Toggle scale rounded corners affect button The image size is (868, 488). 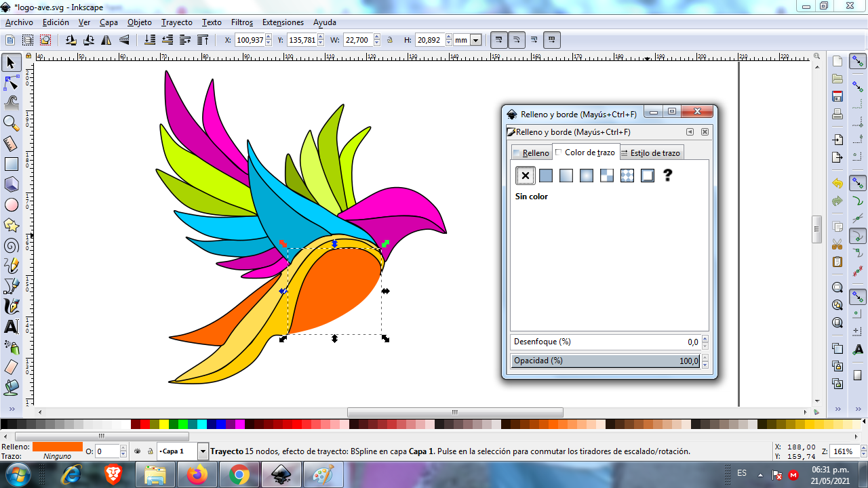pyautogui.click(x=517, y=40)
